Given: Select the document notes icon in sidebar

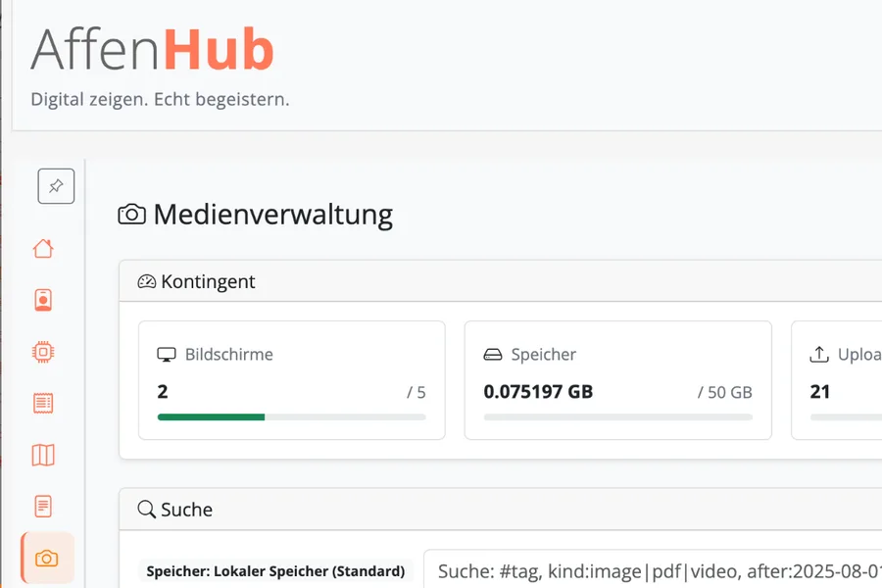Looking at the screenshot, I should (x=43, y=506).
